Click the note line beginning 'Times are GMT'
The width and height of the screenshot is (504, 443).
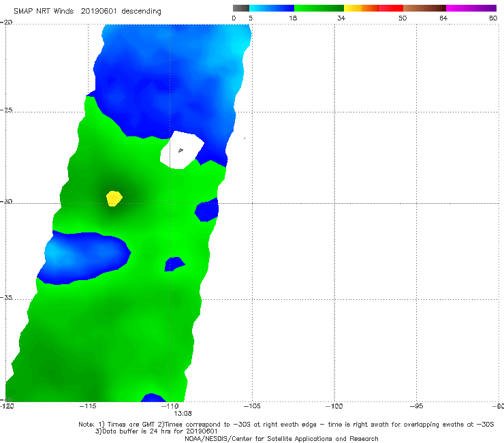pyautogui.click(x=286, y=425)
